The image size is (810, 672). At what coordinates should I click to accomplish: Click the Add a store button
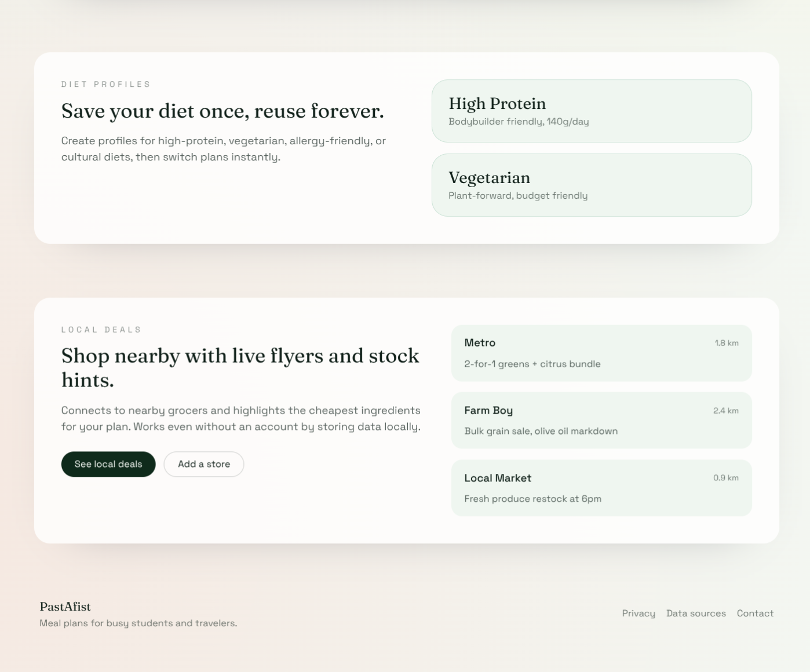204,464
